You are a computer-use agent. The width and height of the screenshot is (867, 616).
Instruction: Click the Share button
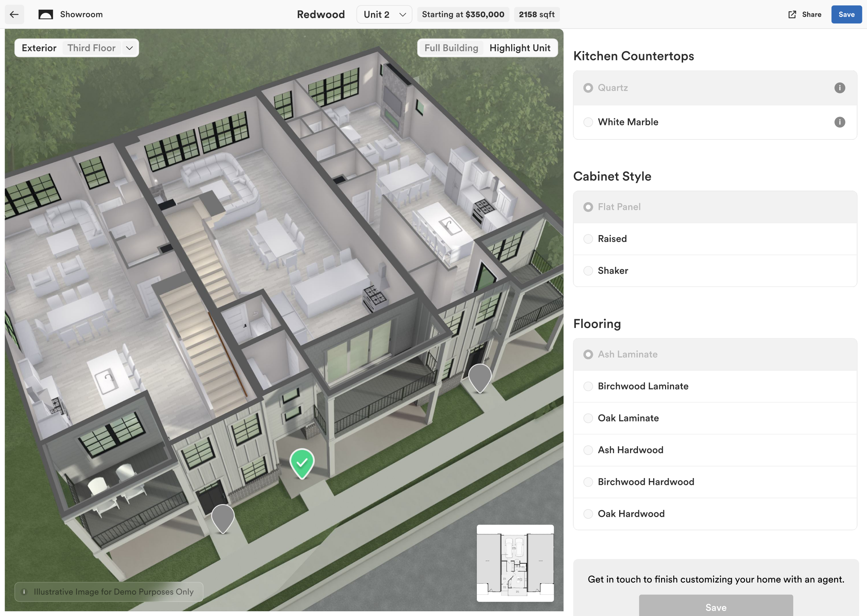coord(805,14)
